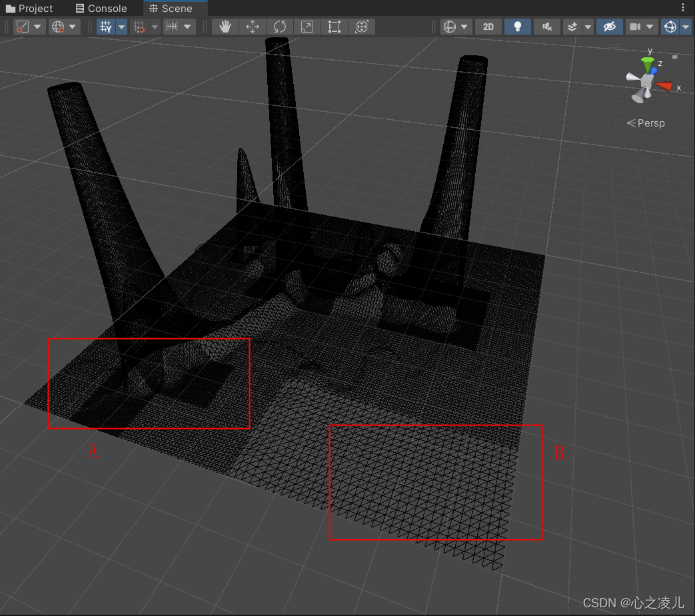Select the Move tool
The height and width of the screenshot is (616, 695).
point(253,27)
